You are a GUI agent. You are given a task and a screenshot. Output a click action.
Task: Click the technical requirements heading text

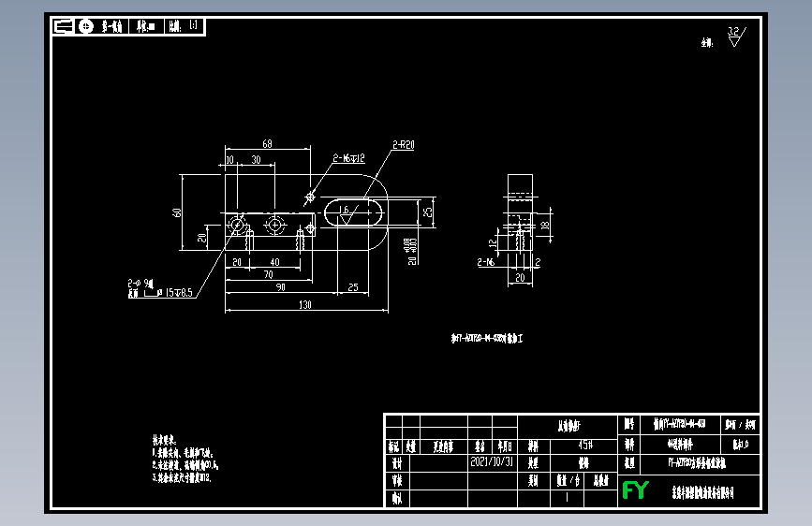click(x=164, y=441)
